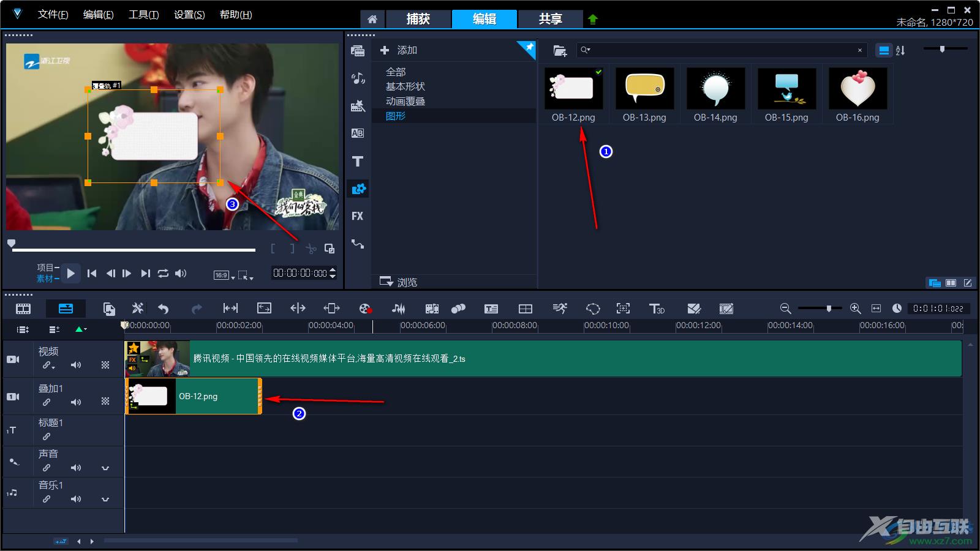The height and width of the screenshot is (551, 980).
Task: Click the sort library clips icon
Action: click(900, 51)
